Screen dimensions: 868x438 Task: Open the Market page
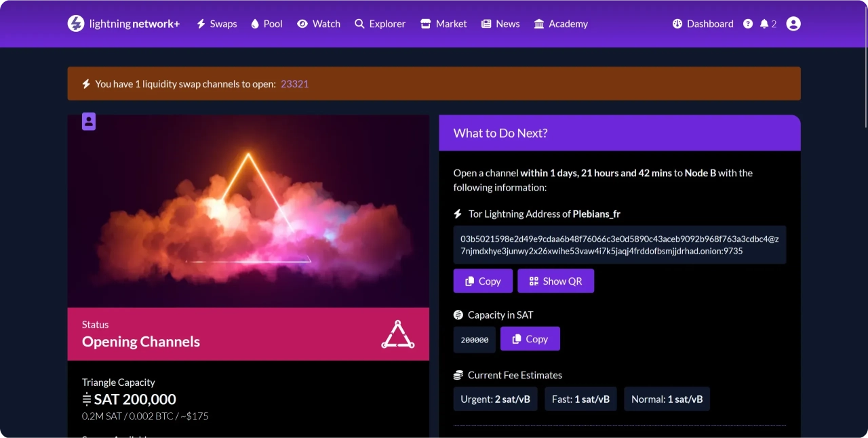coord(443,24)
